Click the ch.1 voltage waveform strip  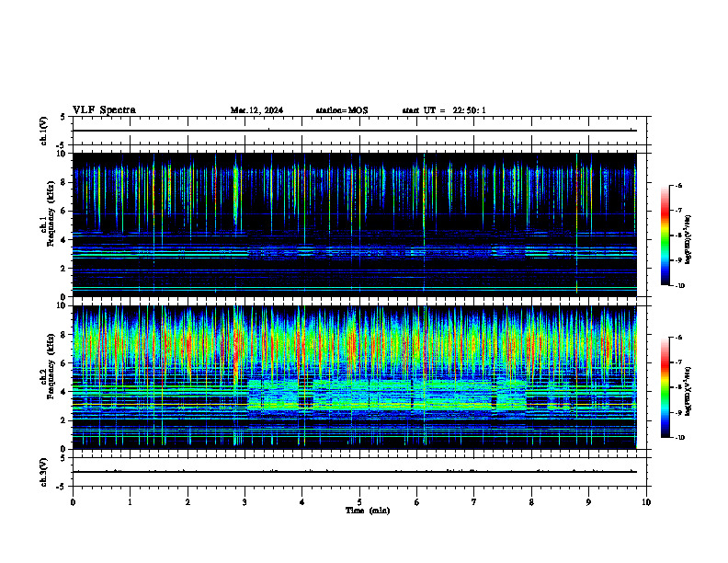(359, 131)
